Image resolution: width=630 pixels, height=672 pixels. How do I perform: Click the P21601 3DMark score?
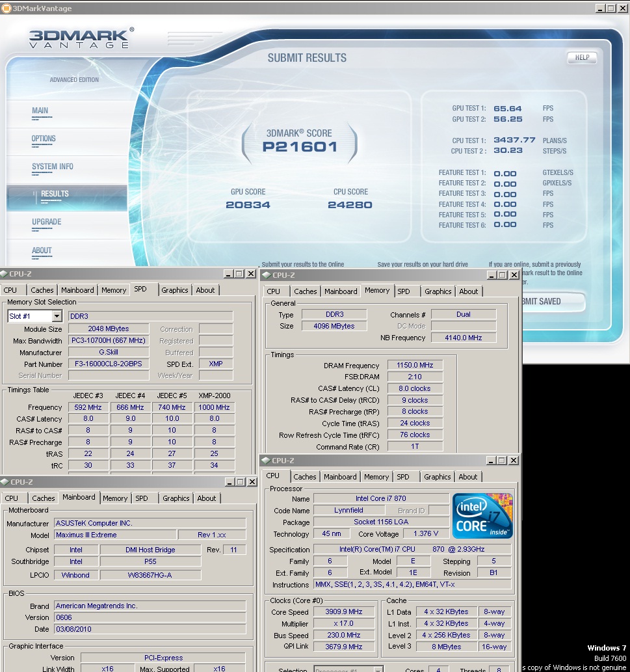(x=300, y=147)
